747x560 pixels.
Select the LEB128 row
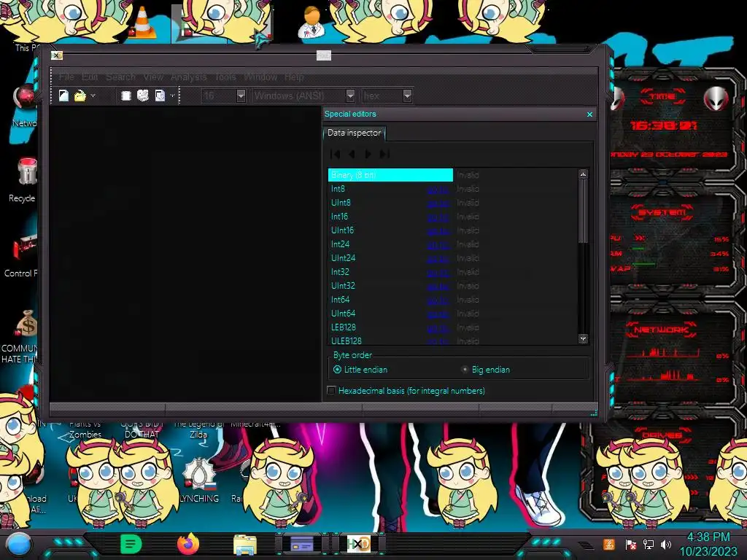click(452, 327)
